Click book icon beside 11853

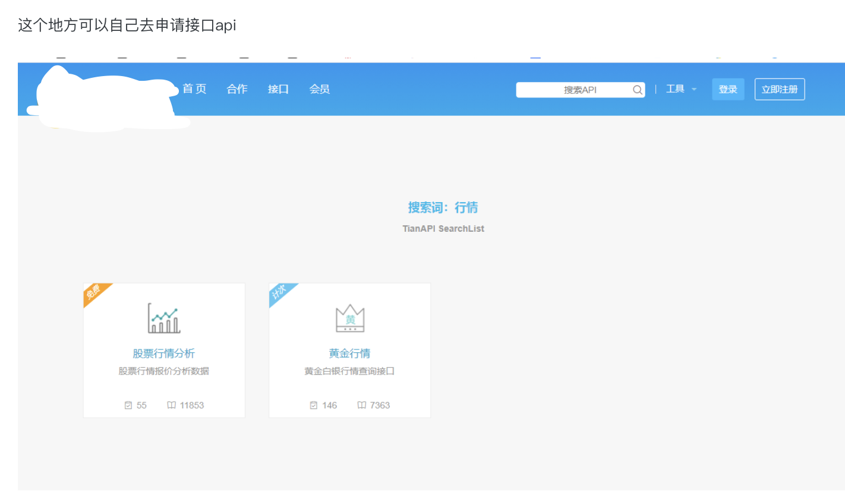pos(171,405)
